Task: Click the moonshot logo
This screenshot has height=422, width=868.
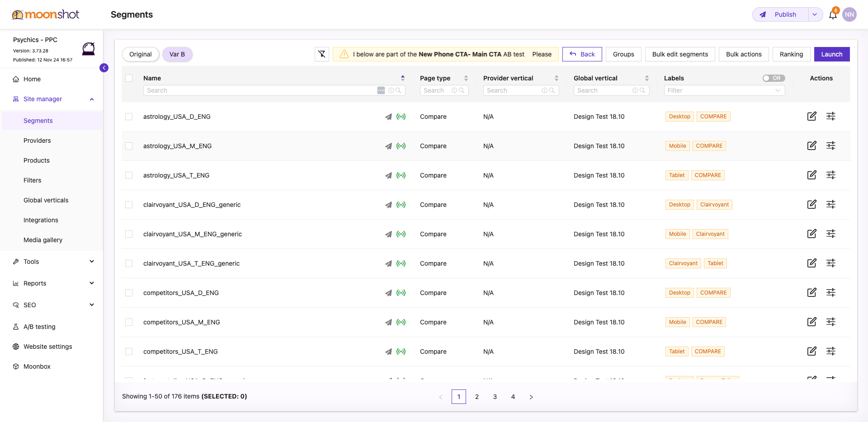Action: tap(46, 14)
